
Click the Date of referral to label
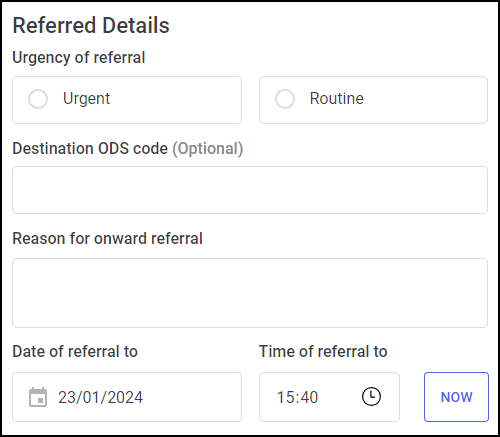(75, 351)
